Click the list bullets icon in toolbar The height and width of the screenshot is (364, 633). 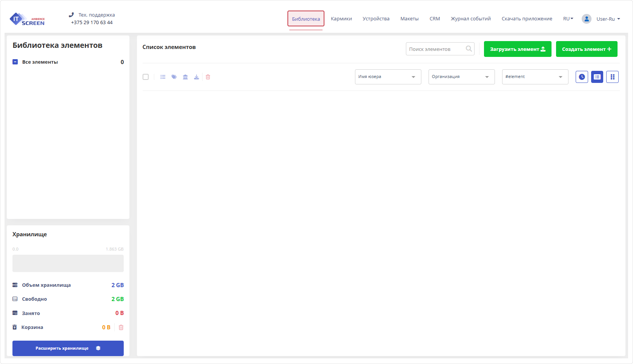click(x=163, y=77)
